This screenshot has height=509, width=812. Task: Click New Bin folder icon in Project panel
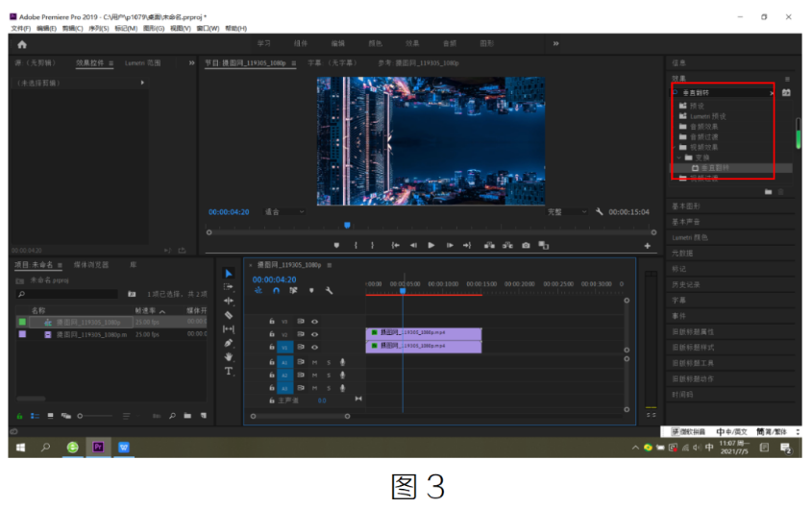[x=187, y=415]
